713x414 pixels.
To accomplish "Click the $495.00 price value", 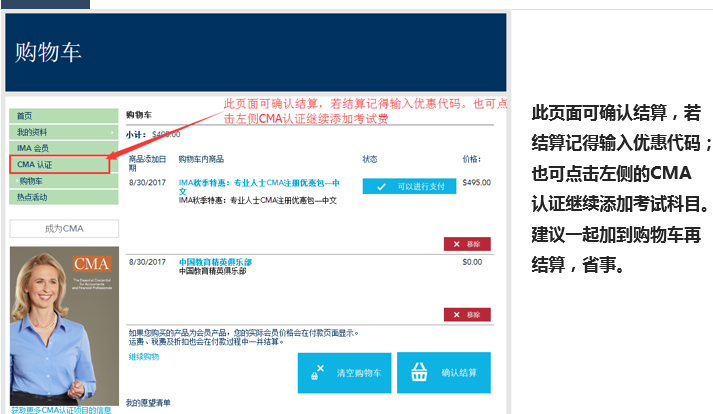I will (x=477, y=182).
